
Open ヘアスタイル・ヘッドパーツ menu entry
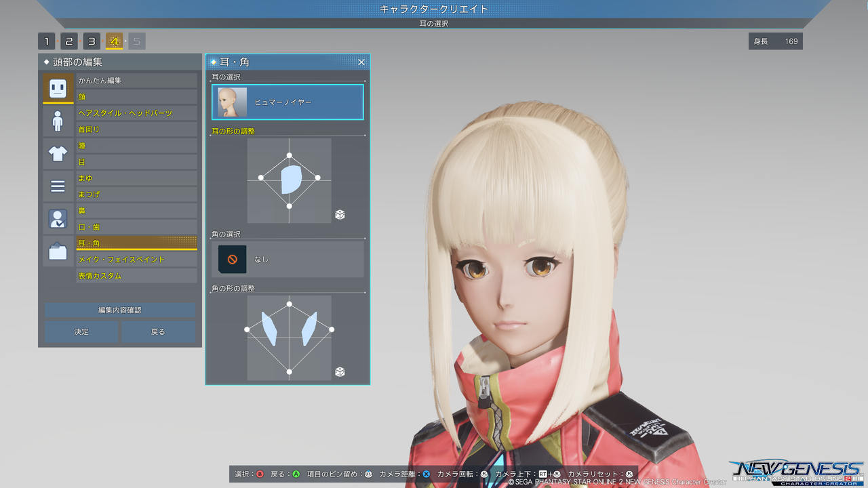[x=136, y=113]
